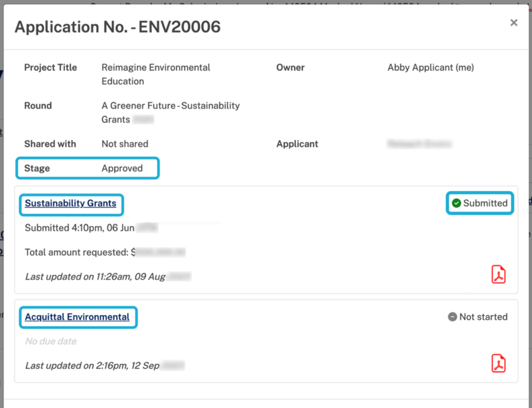532x408 pixels.
Task: Click the No due date text
Action: [50, 341]
